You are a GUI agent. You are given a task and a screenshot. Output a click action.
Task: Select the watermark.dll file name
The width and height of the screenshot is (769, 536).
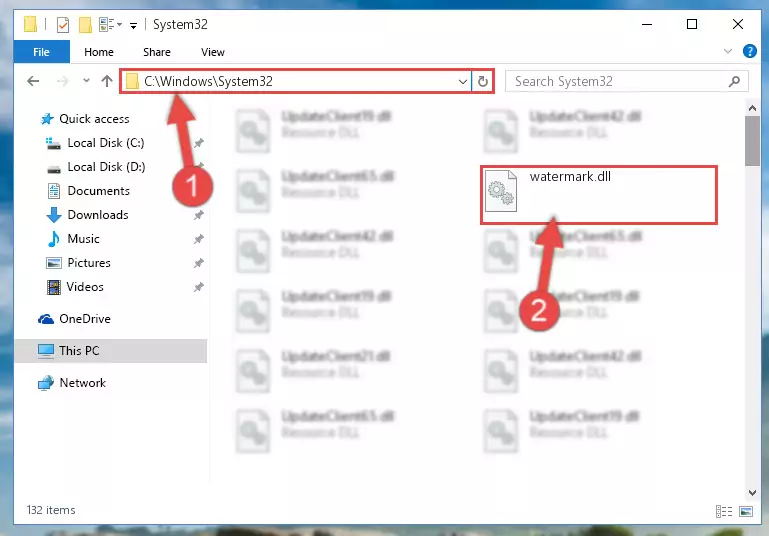(x=570, y=177)
